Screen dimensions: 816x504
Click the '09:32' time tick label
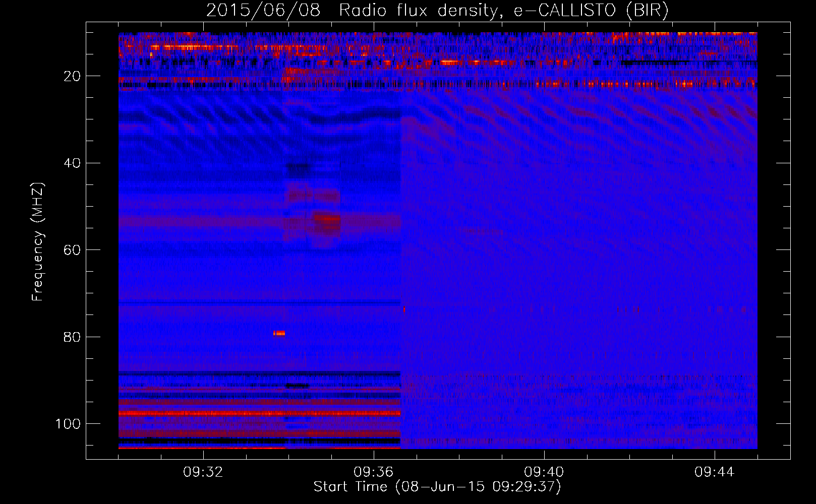(x=203, y=472)
